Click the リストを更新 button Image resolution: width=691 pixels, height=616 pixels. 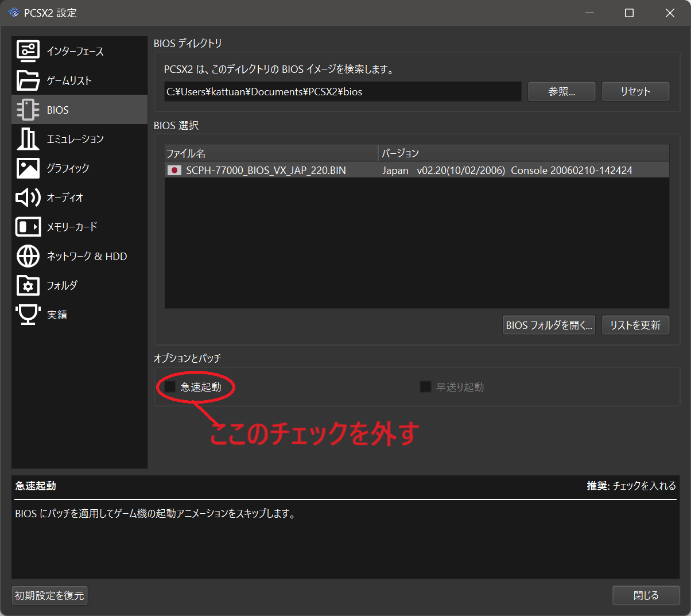coord(635,325)
